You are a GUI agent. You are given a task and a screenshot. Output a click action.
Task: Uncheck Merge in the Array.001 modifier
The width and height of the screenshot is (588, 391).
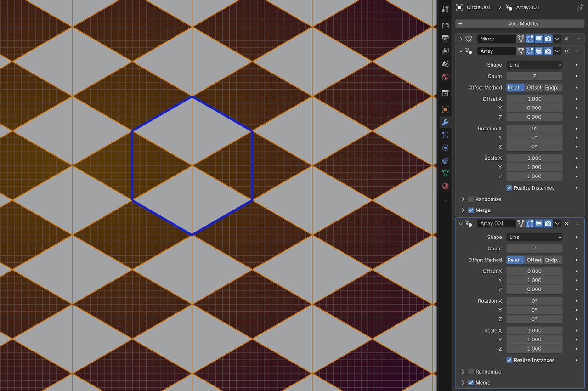[471, 382]
